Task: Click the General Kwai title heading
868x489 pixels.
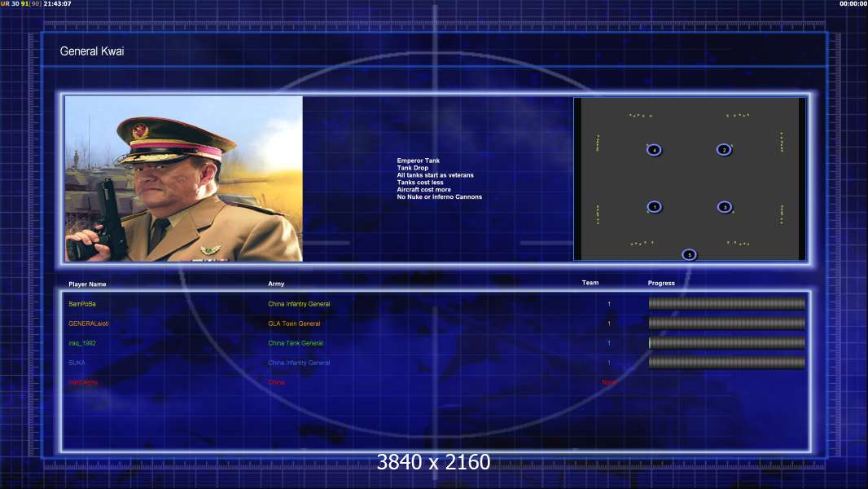Action: [x=92, y=51]
